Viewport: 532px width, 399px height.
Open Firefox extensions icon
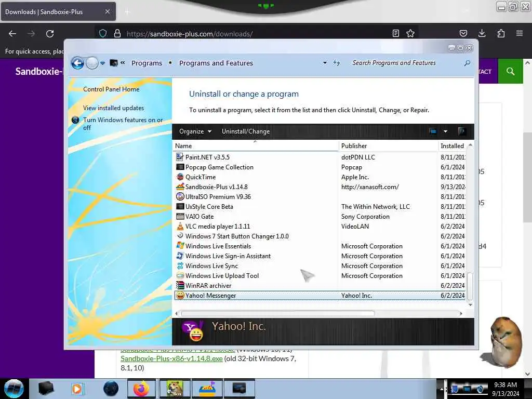[501, 33]
